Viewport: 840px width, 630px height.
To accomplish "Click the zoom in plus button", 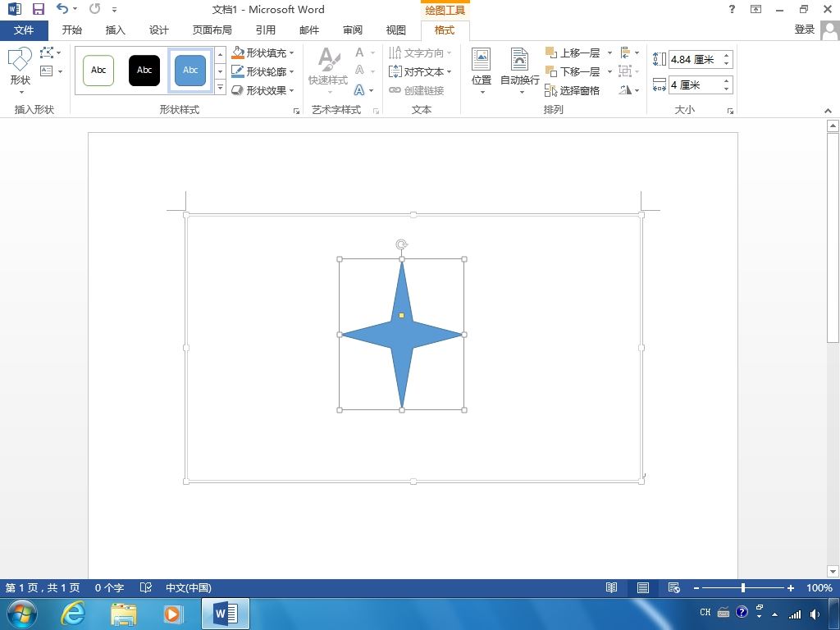I will pyautogui.click(x=790, y=587).
